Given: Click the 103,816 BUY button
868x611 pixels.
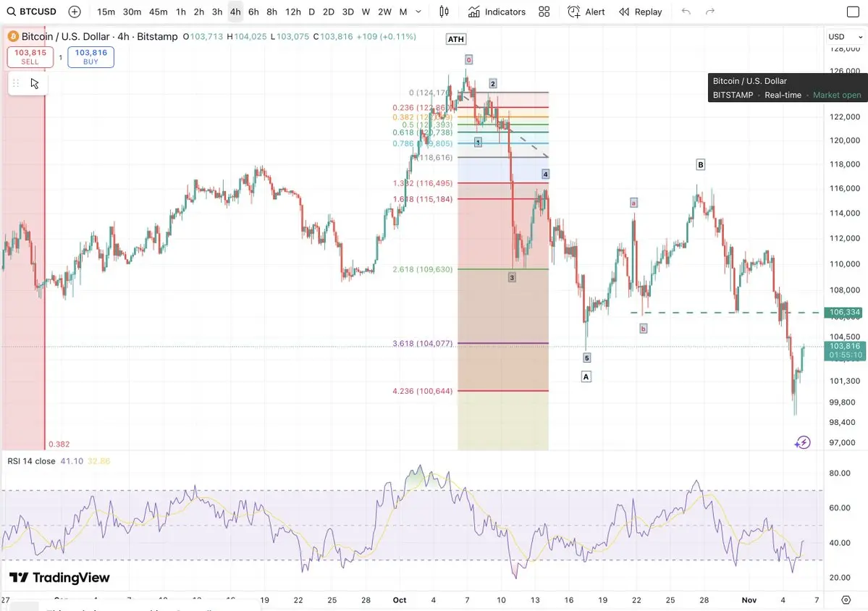Looking at the screenshot, I should (90, 57).
